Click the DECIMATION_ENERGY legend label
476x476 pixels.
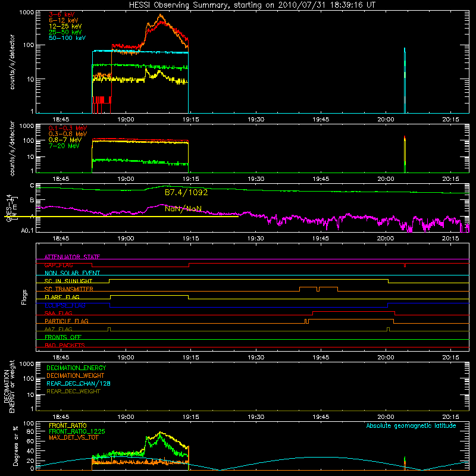pyautogui.click(x=76, y=368)
